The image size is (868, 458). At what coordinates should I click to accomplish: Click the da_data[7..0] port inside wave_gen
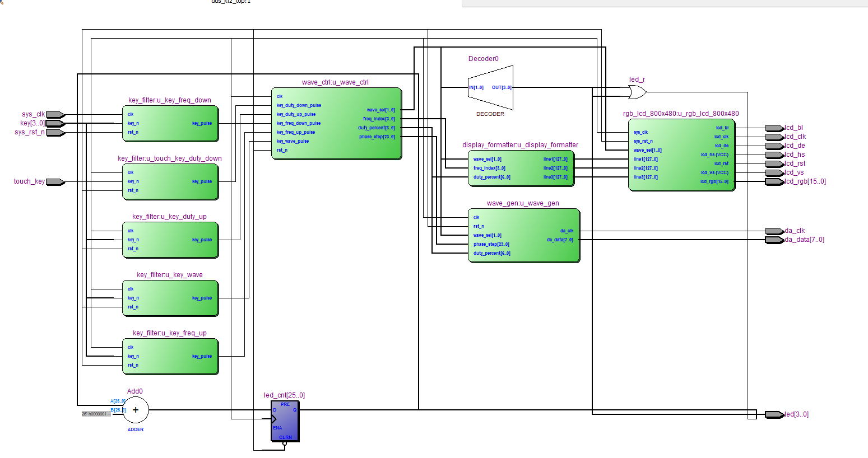560,240
